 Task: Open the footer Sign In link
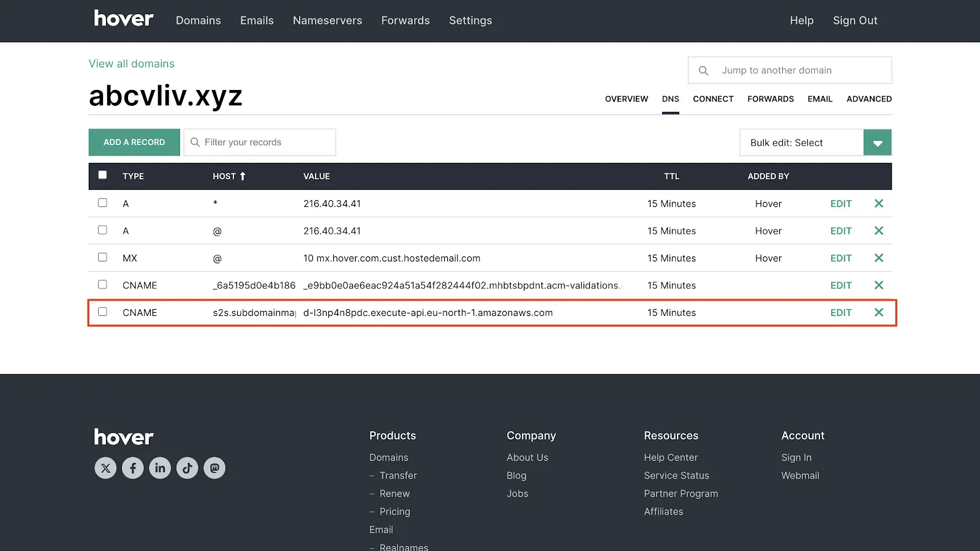[x=796, y=457]
